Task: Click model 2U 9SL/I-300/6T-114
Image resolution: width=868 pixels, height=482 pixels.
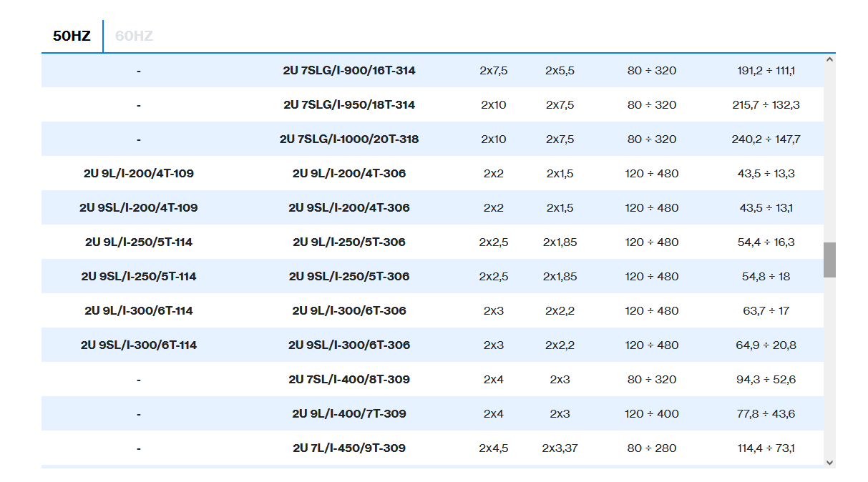Action: [x=138, y=345]
